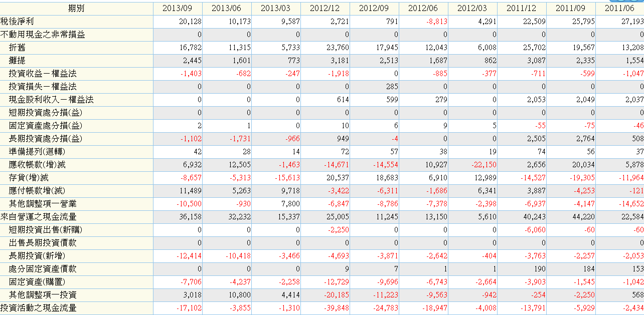Click the 攤提 row label
Screen dimensions: 644x315
tap(17, 61)
